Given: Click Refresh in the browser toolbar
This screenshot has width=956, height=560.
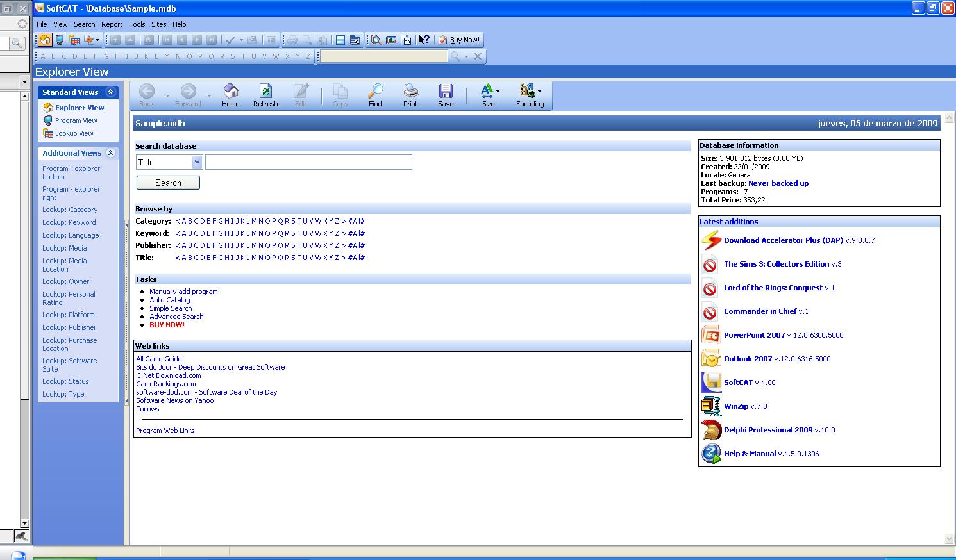Looking at the screenshot, I should [x=265, y=95].
